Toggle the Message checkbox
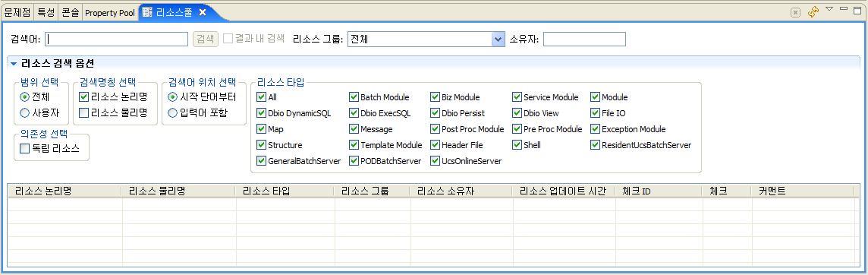The height and width of the screenshot is (275, 868). tap(354, 129)
